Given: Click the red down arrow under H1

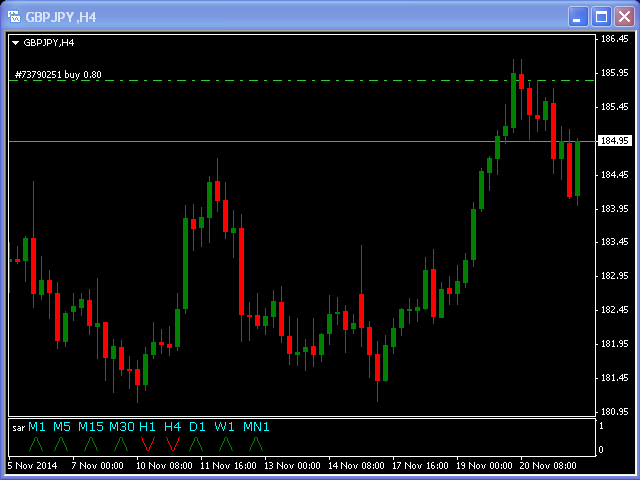Looking at the screenshot, I should pyautogui.click(x=148, y=444).
